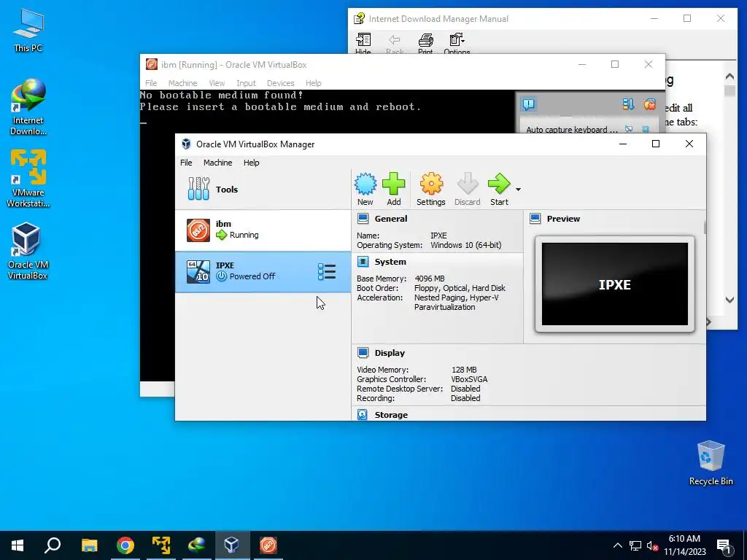The width and height of the screenshot is (747, 560).
Task: Click the General section header icon
Action: (x=363, y=219)
